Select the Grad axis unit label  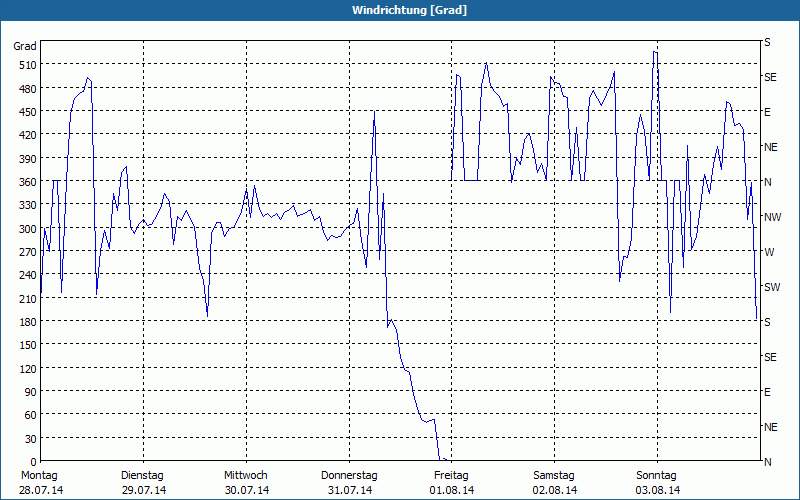point(25,46)
